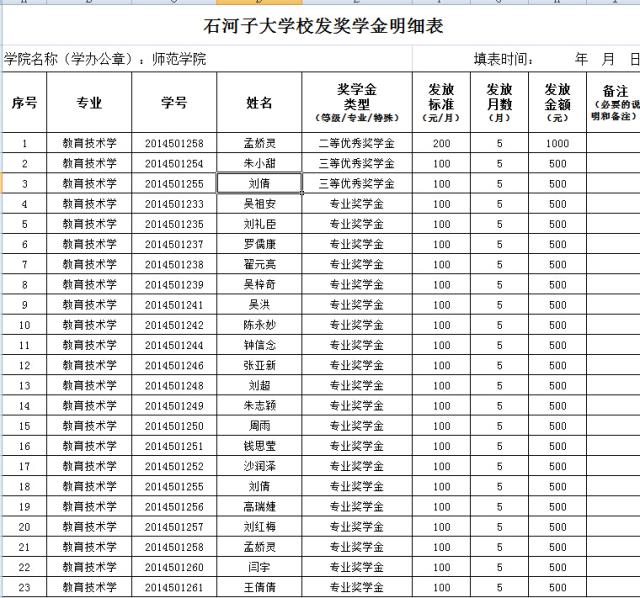Select the 序号 cell numbered 23
The height and width of the screenshot is (598, 640).
click(24, 587)
